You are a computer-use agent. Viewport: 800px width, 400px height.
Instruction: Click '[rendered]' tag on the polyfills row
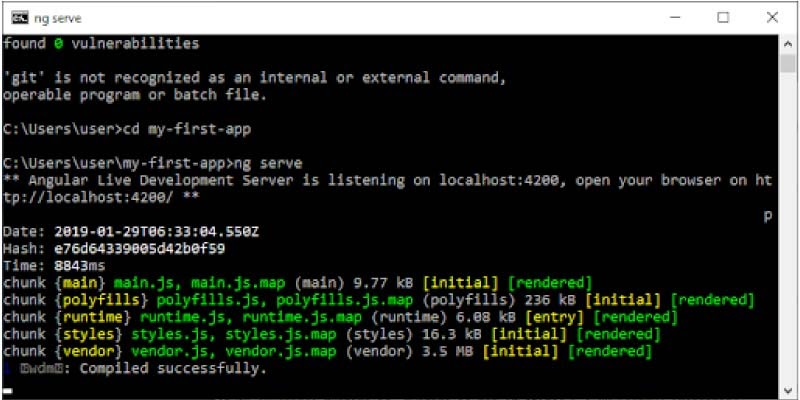pos(712,299)
